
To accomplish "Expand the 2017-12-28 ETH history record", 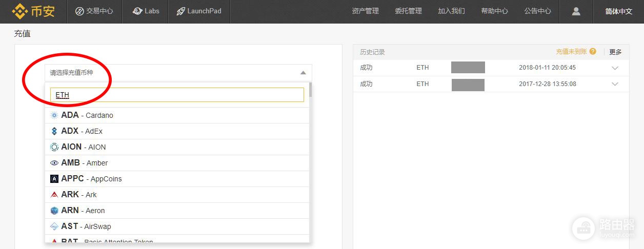I will (x=615, y=84).
